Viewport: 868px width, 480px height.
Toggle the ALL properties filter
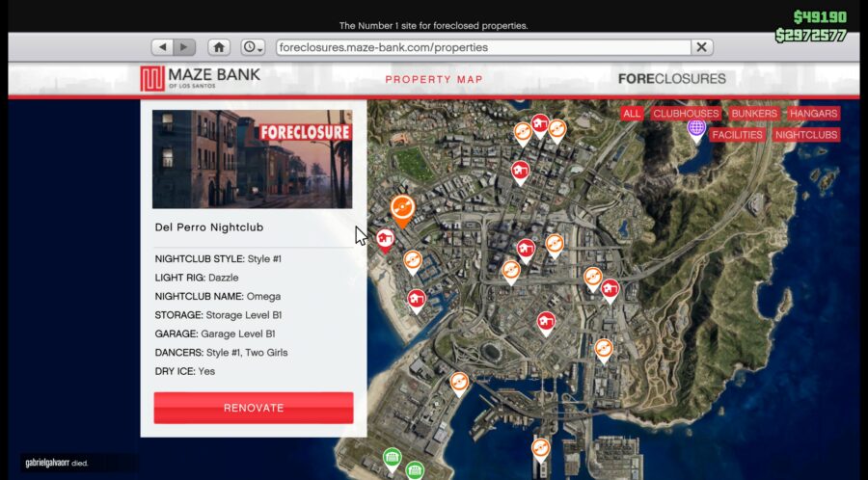tap(632, 114)
